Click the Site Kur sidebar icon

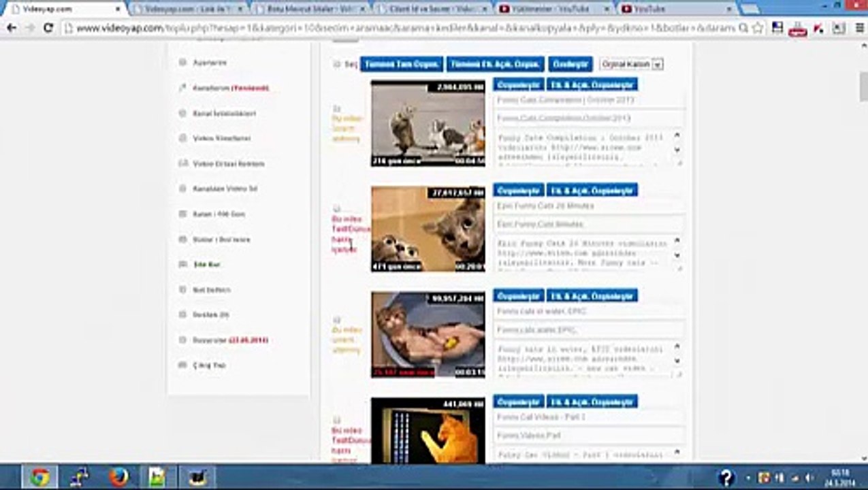coord(182,264)
